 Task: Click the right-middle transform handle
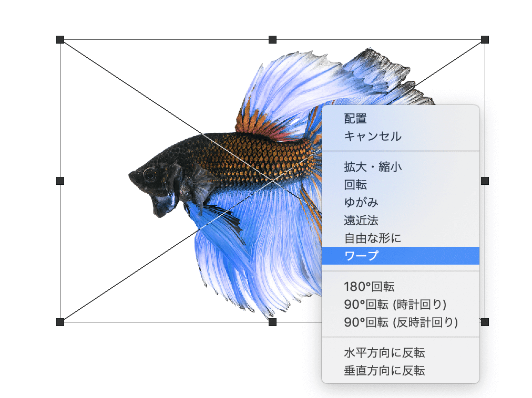click(x=485, y=181)
